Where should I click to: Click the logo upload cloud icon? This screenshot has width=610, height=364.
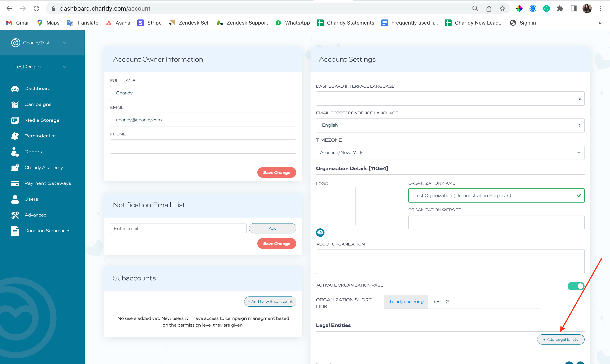pos(320,232)
